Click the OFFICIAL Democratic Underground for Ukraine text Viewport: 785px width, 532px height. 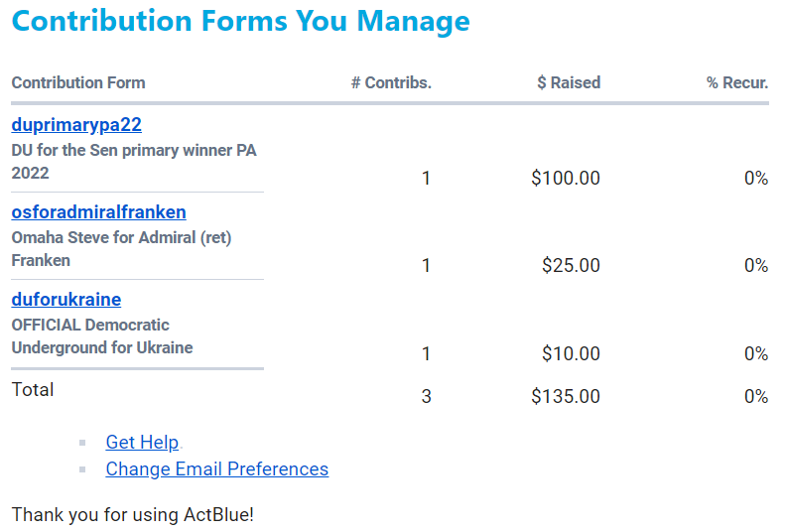tap(102, 336)
